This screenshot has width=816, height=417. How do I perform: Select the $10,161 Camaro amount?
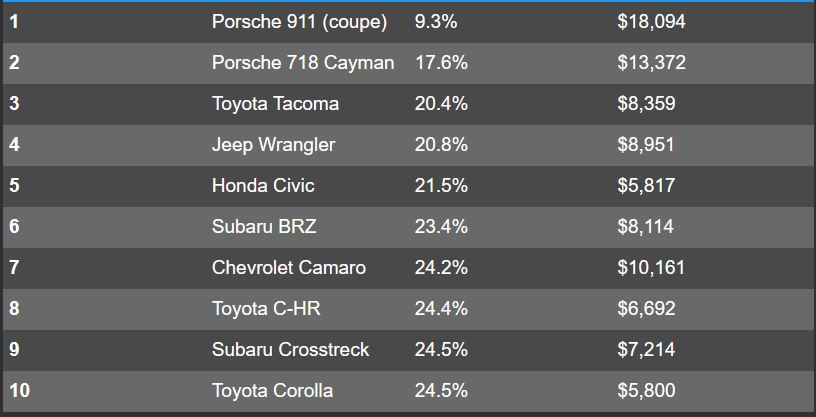tap(651, 267)
